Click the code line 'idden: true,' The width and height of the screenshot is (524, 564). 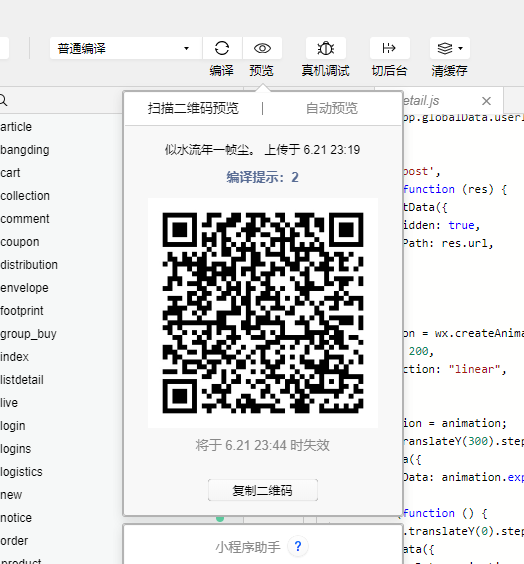441,225
